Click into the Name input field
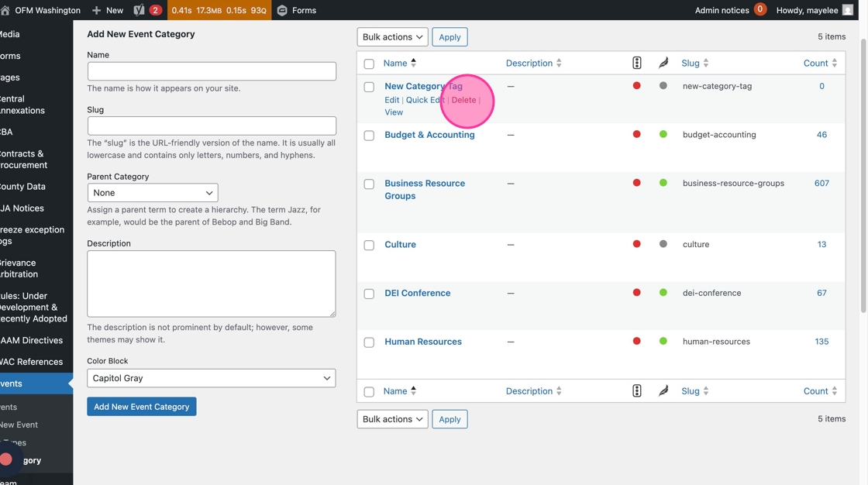Image resolution: width=868 pixels, height=485 pixels. pyautogui.click(x=212, y=71)
